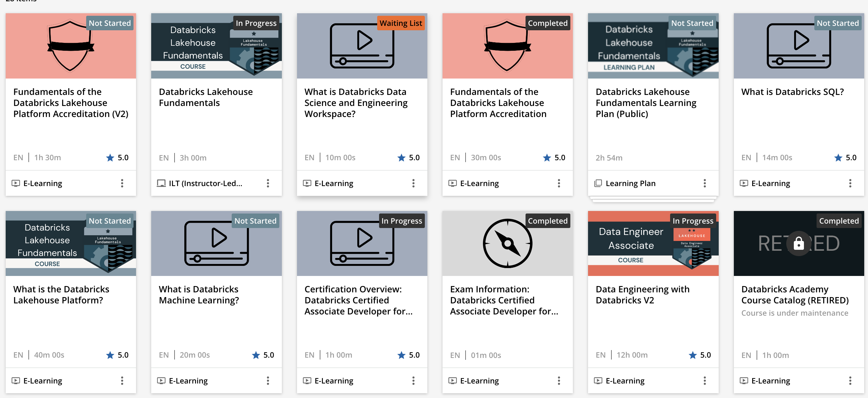Open Exam Information course title
Viewport: 868px width, 398px height.
pos(504,300)
